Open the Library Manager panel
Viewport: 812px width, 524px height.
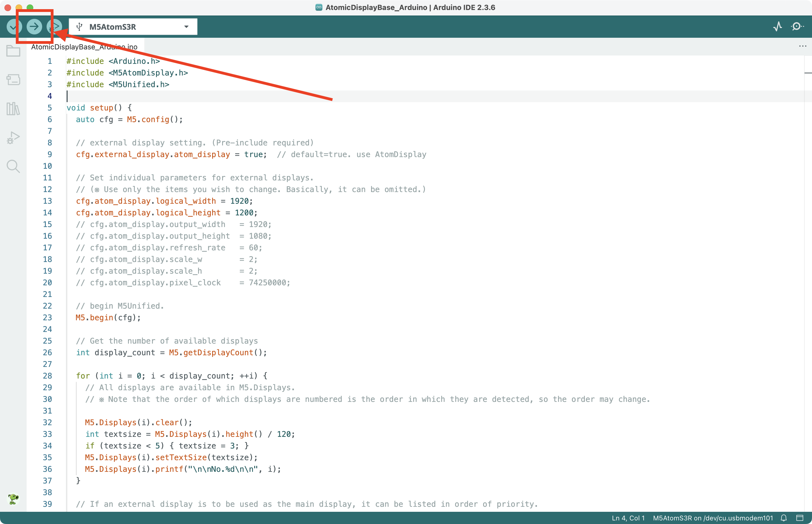(13, 109)
